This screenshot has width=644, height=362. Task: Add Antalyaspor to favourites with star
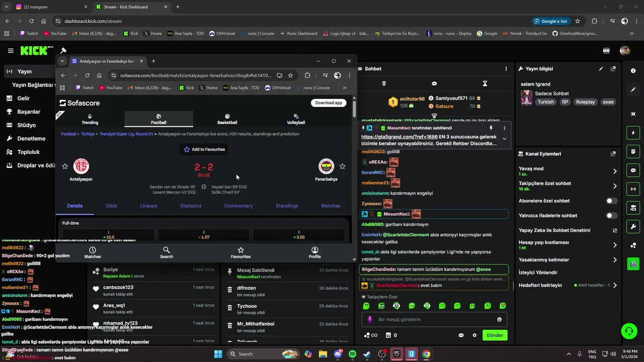click(65, 166)
